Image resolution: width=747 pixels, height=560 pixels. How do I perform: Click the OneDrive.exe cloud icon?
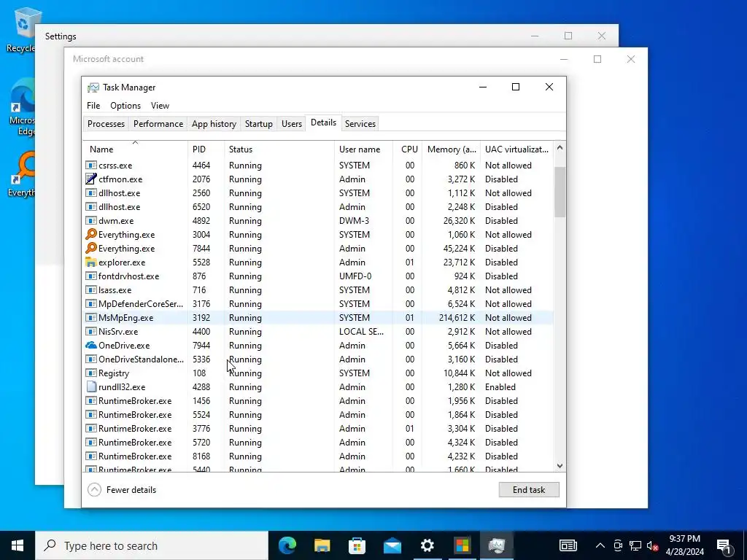coord(90,345)
